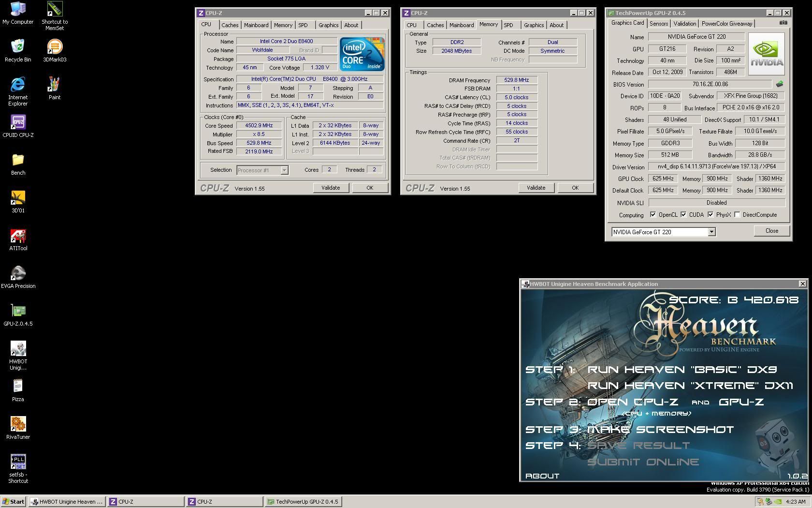Select the HWBOT Unigine desktop icon
The height and width of the screenshot is (508, 812).
point(18,356)
